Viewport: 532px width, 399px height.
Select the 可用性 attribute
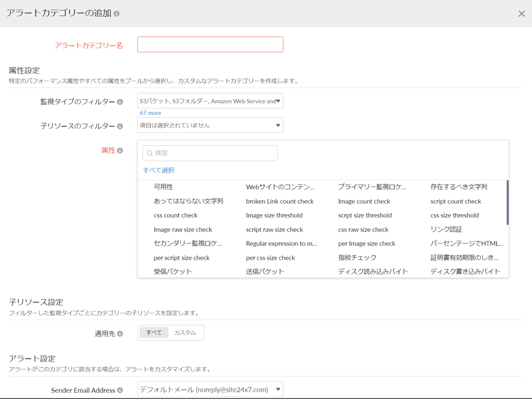pos(163,187)
